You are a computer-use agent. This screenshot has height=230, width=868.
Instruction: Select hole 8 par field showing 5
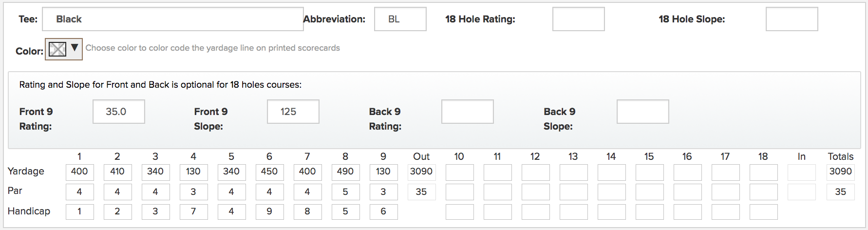[345, 192]
